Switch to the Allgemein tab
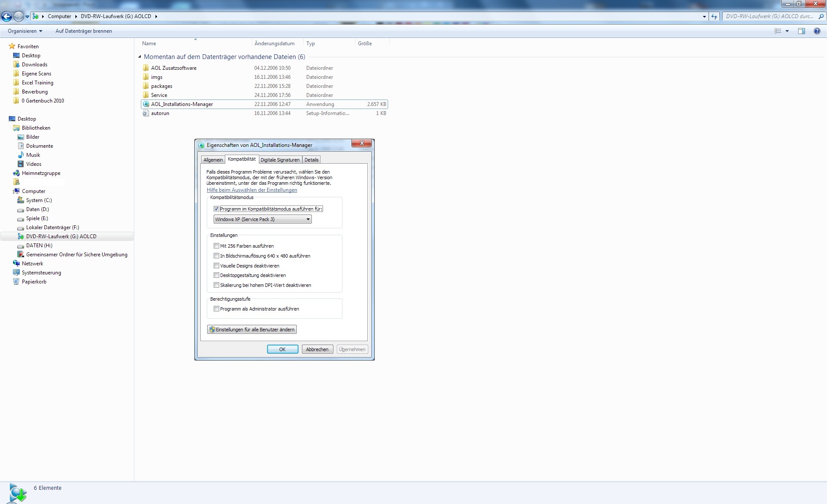827x504 pixels. 213,160
